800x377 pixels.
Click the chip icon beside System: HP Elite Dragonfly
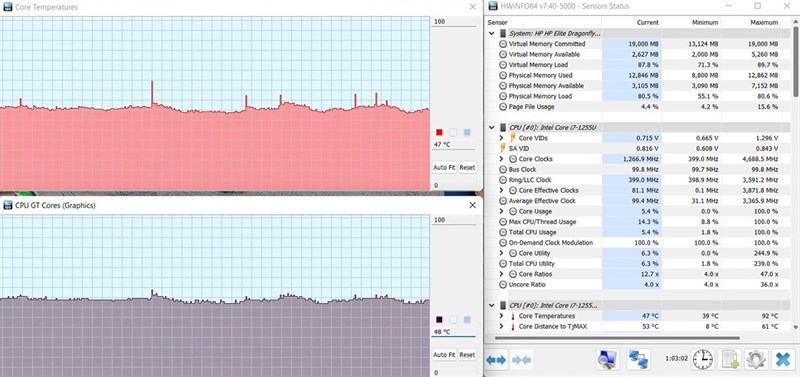click(x=503, y=33)
